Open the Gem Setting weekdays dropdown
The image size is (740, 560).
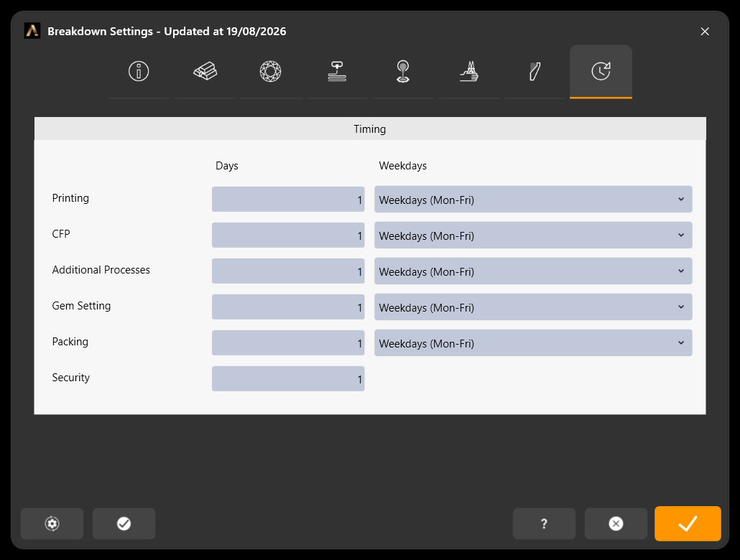[533, 307]
